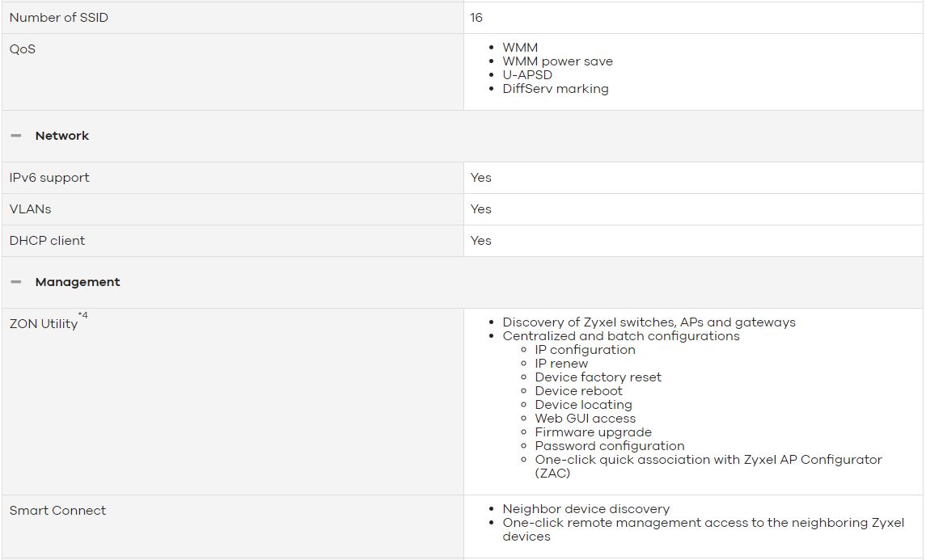926x560 pixels.
Task: Select the ZON Utility row label
Action: coord(44,324)
